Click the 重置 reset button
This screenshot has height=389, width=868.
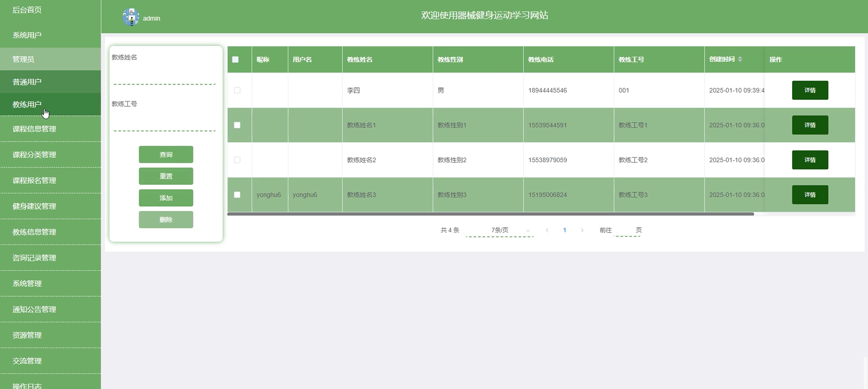tap(166, 176)
